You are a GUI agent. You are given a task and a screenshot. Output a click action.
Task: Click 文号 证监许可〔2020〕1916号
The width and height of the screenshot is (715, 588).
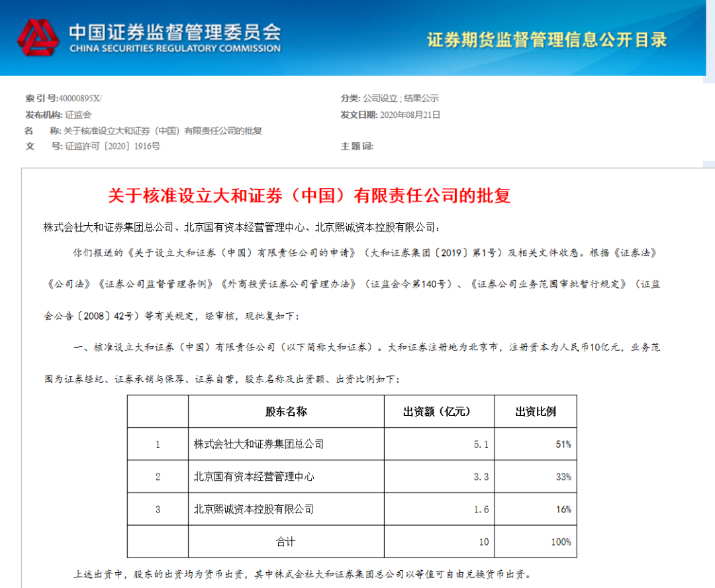[93, 146]
